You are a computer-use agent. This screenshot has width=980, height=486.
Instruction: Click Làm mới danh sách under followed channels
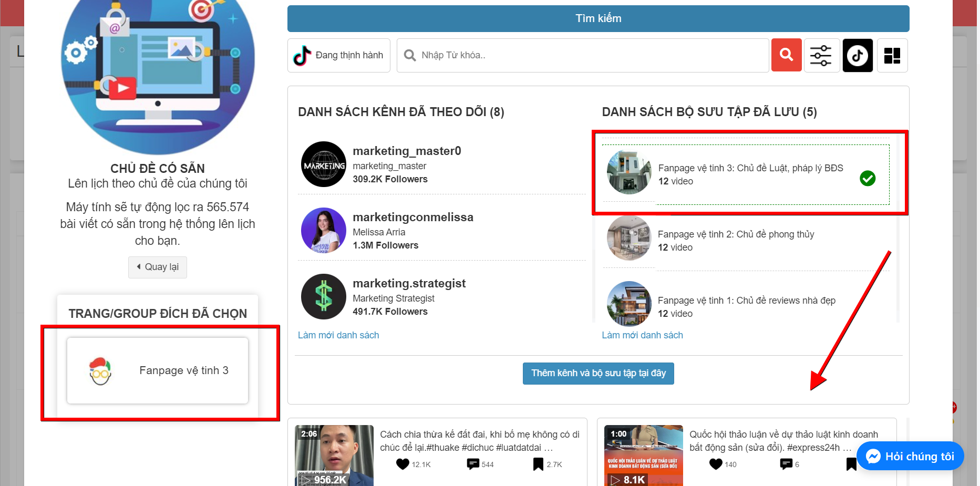click(338, 335)
